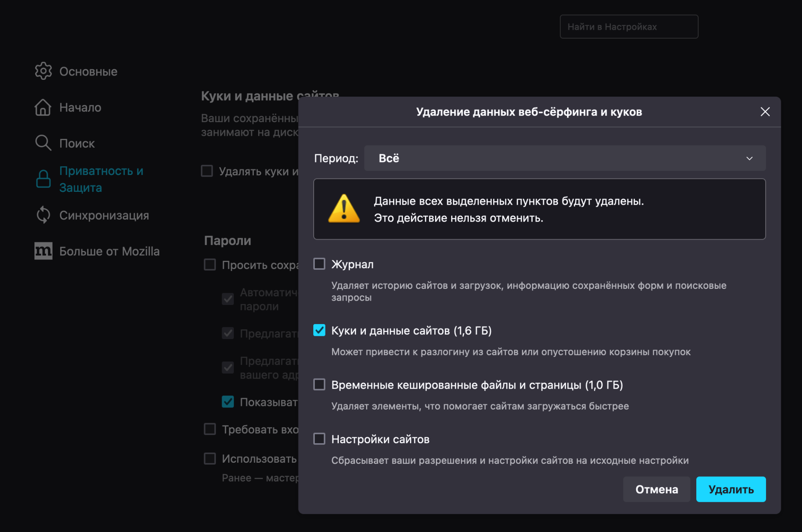Enable the Настройки сайтов checkbox
The image size is (802, 532).
(x=319, y=439)
